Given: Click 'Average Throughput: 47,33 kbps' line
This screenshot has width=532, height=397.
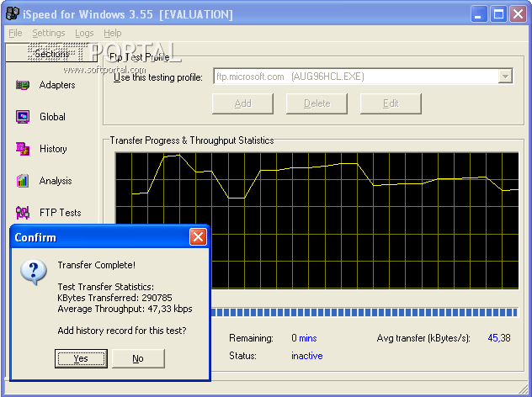Looking at the screenshot, I should tap(125, 309).
